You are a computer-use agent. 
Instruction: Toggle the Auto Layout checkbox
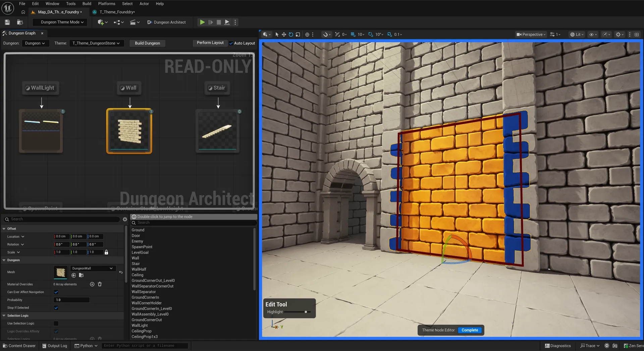coord(231,43)
